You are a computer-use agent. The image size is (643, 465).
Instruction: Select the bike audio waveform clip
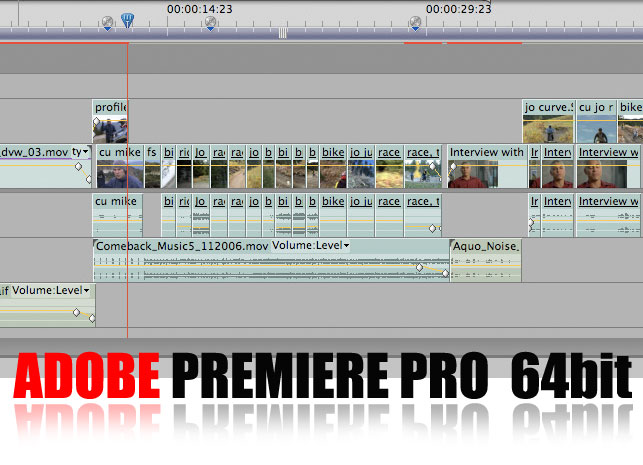coord(333,215)
